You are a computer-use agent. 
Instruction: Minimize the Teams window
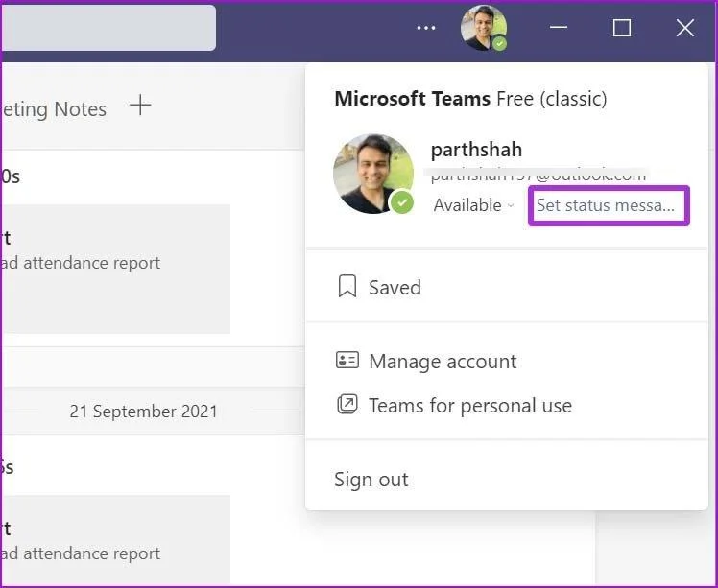pyautogui.click(x=559, y=28)
